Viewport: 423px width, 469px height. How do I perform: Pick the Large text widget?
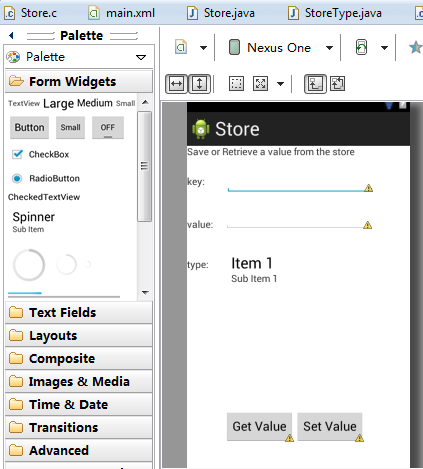[x=59, y=103]
